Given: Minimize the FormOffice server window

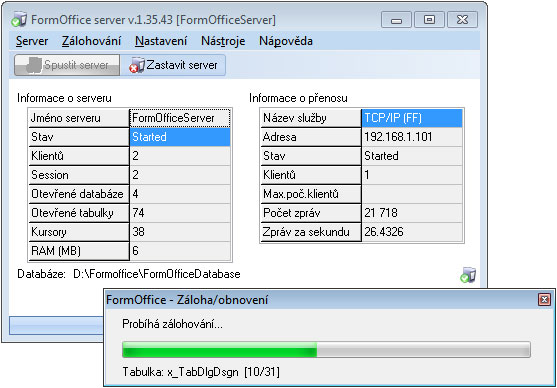Looking at the screenshot, I should (396, 20).
